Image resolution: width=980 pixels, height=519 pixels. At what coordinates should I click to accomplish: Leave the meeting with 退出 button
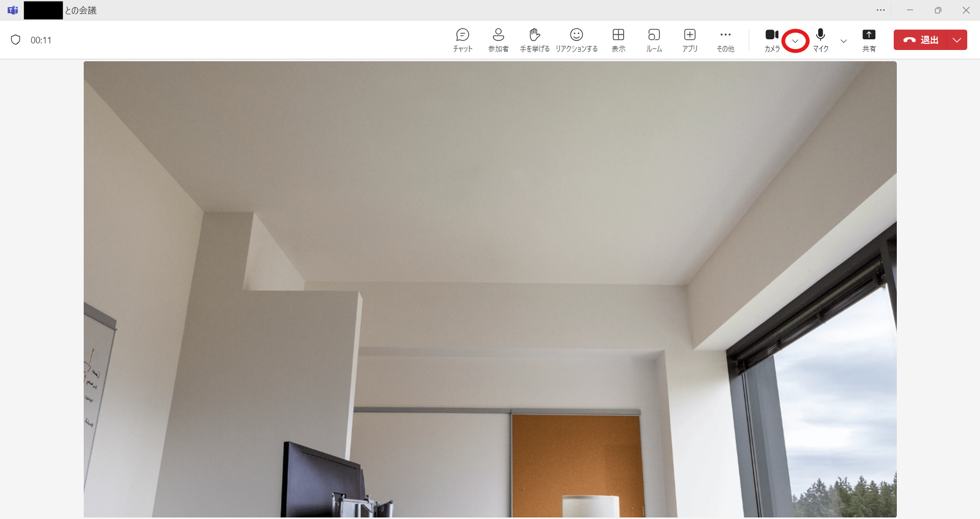click(x=920, y=40)
